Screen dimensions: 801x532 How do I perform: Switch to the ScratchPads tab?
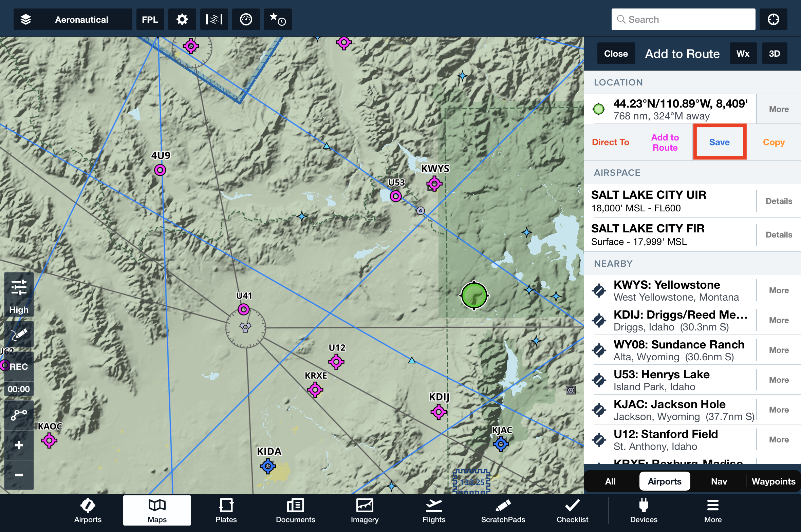click(x=503, y=511)
